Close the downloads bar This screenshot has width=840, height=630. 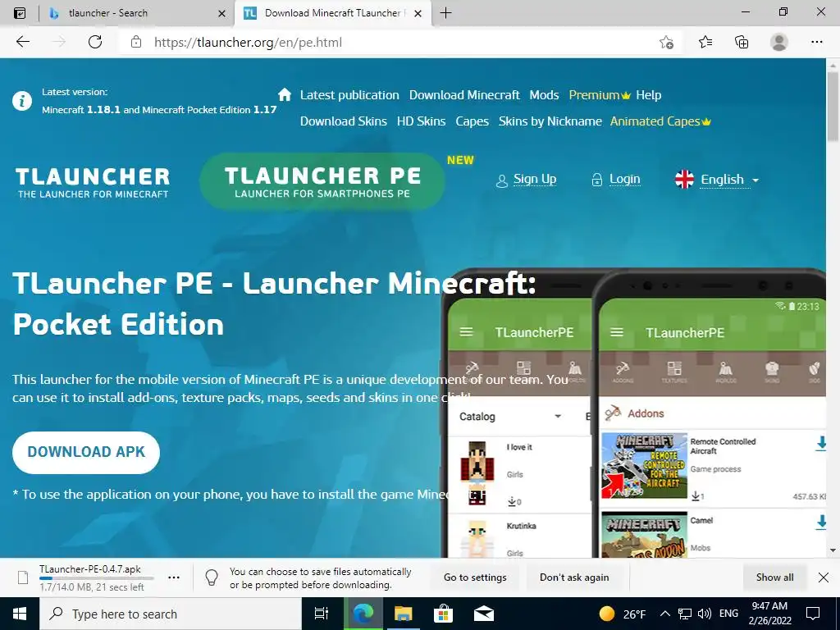click(x=824, y=577)
